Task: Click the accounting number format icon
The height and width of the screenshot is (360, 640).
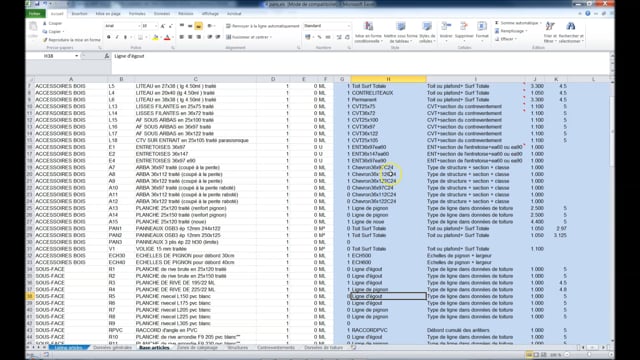Action: pos(308,37)
